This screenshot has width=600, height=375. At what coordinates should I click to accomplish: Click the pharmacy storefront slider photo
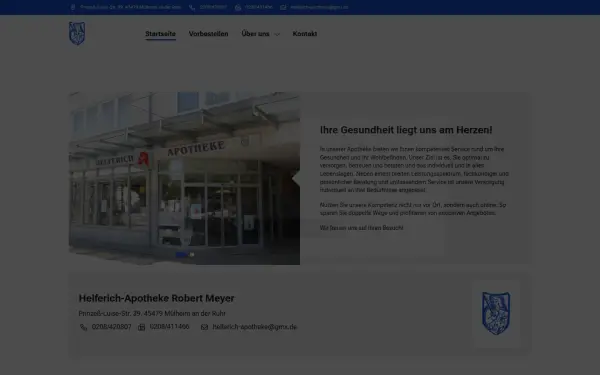(184, 178)
